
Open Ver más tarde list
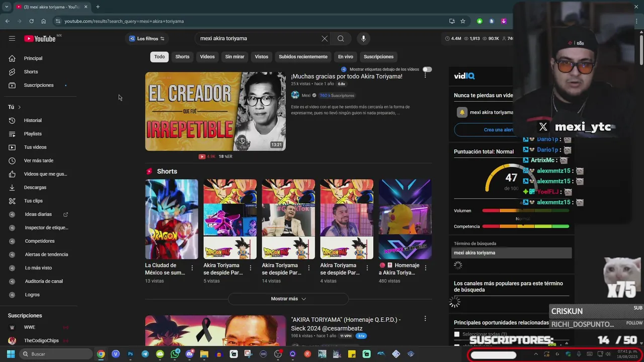click(38, 160)
